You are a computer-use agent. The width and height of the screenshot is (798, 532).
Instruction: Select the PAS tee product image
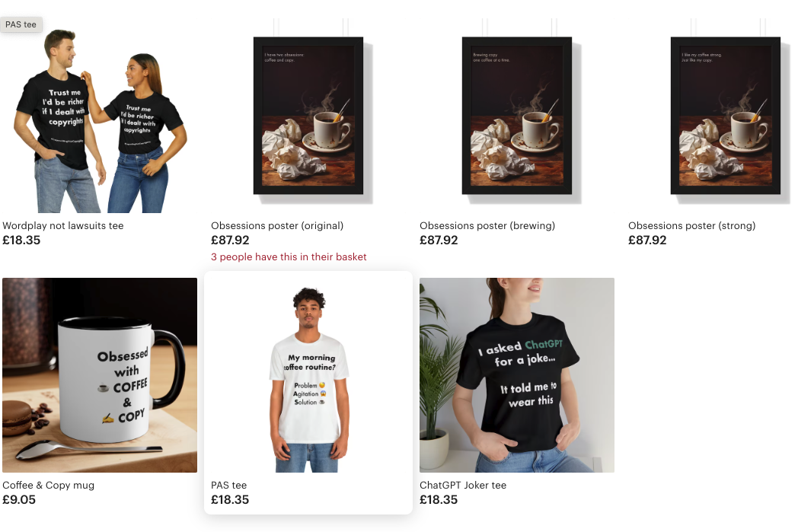308,375
